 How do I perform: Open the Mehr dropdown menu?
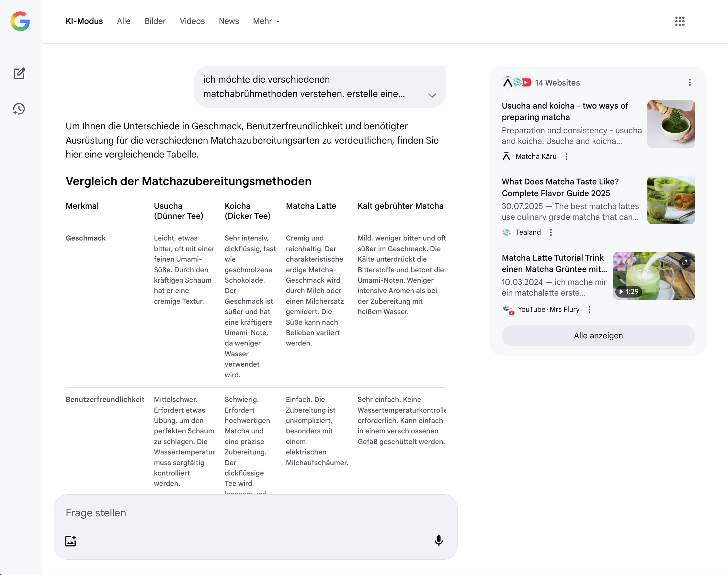(266, 21)
